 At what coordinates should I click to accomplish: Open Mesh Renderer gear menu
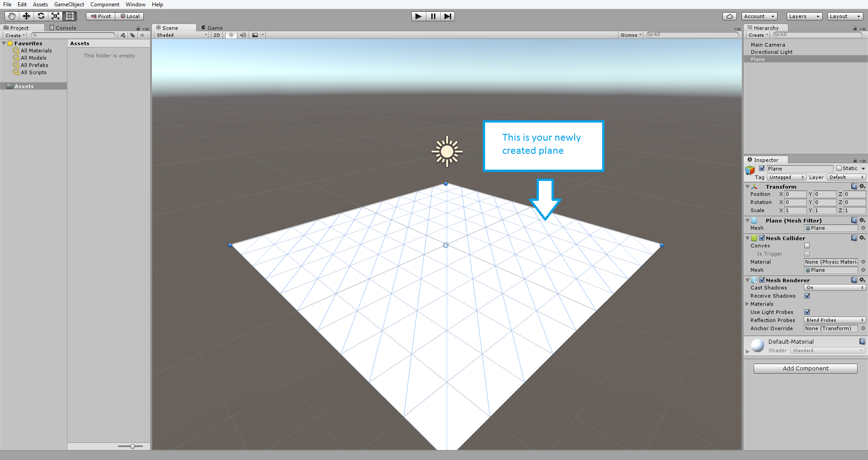click(862, 280)
